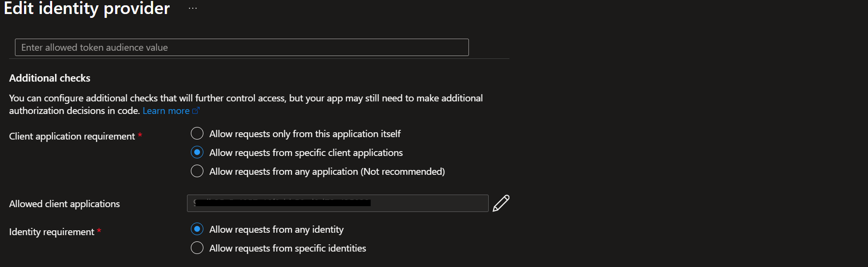Click the Identity requirement label
Viewport: 868px width, 267px height.
pos(52,232)
